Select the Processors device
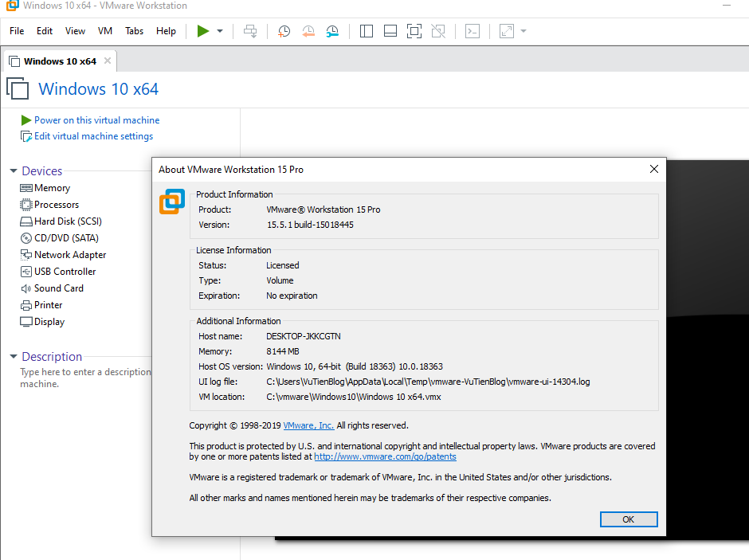Viewport: 749px width, 560px height. point(49,205)
